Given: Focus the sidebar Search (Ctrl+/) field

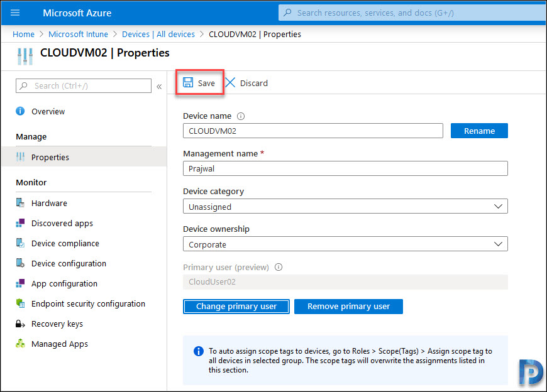Looking at the screenshot, I should tap(84, 85).
